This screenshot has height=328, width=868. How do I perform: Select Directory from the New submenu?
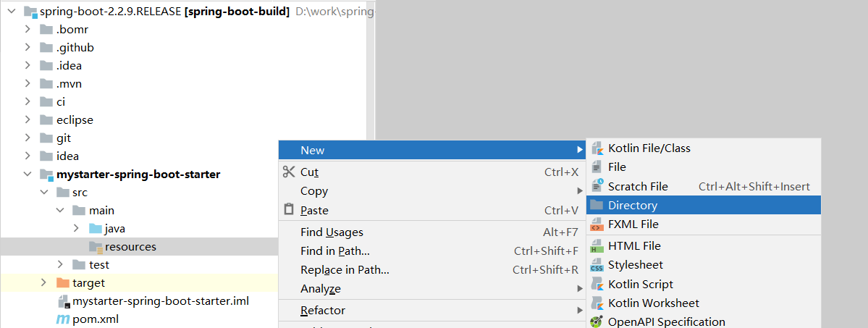[x=633, y=206]
